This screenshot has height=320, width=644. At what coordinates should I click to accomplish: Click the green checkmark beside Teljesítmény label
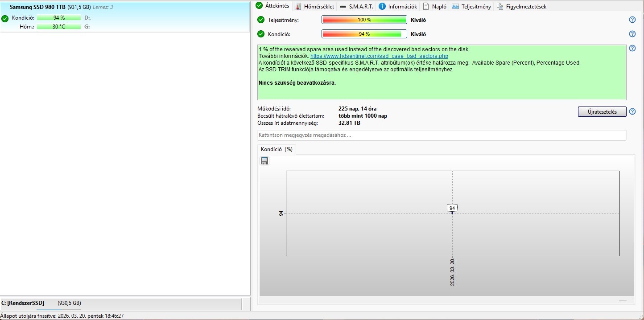coord(261,20)
